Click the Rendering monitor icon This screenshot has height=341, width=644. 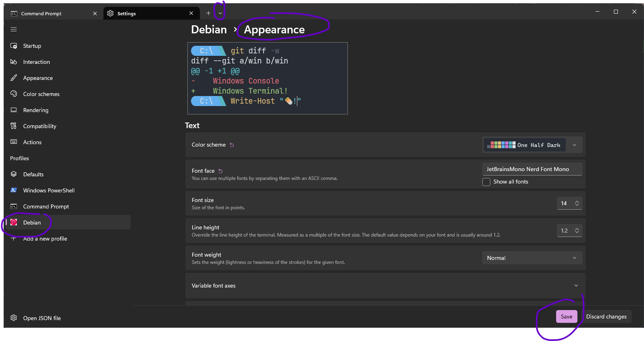click(x=14, y=110)
